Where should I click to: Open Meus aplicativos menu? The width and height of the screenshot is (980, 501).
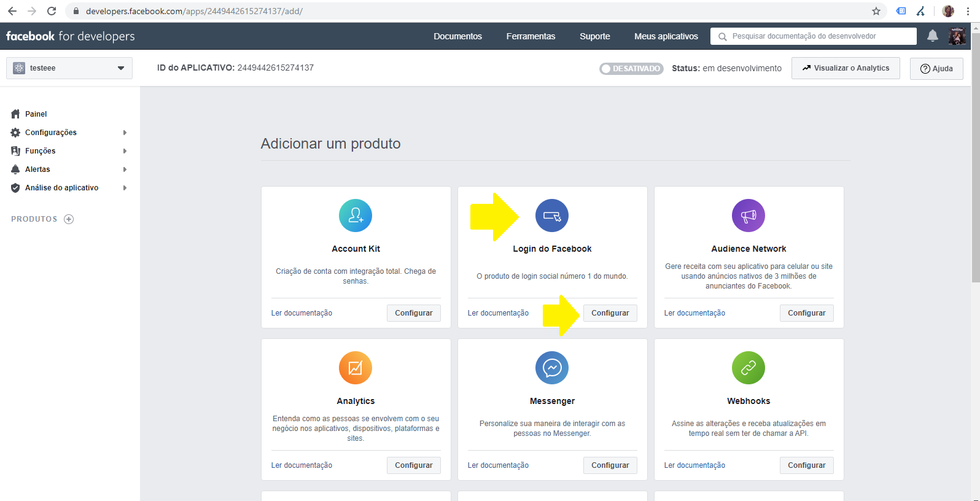point(666,36)
